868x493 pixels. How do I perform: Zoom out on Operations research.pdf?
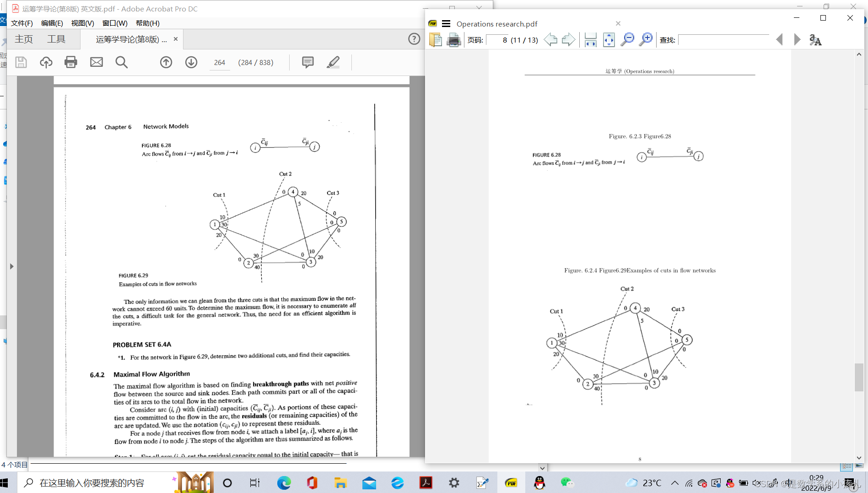pos(628,40)
